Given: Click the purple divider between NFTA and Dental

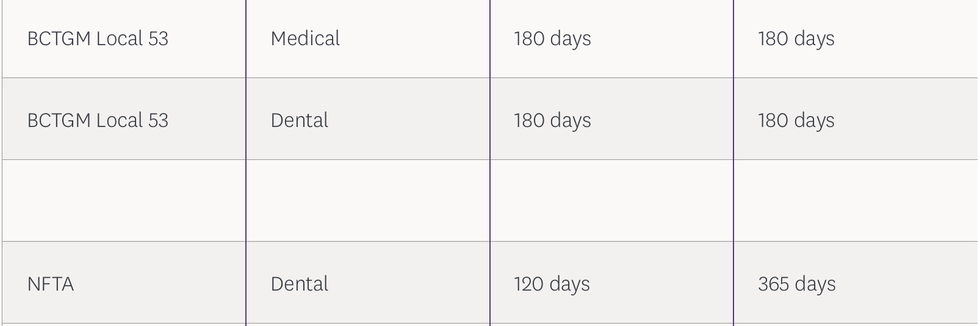Looking at the screenshot, I should point(246,284).
